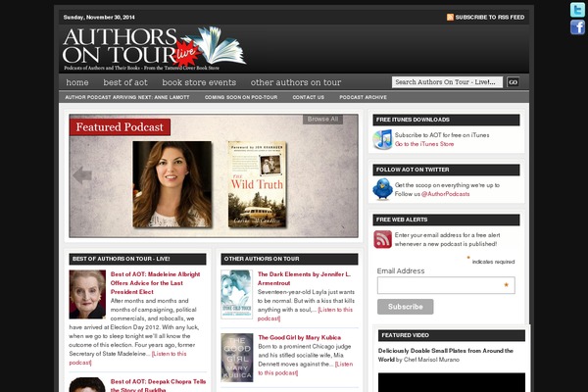Open other authors on tour menu
Viewport: 588px width, 392px height.
tap(296, 82)
